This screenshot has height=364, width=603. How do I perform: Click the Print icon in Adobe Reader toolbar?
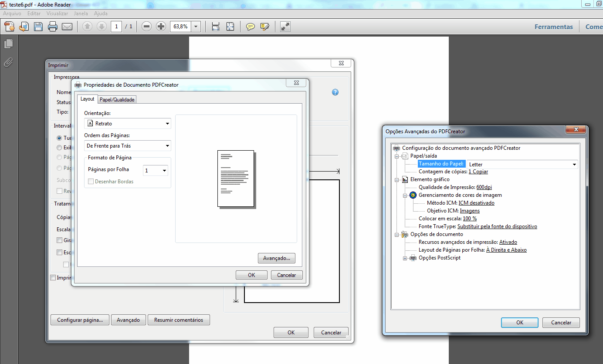(x=53, y=27)
